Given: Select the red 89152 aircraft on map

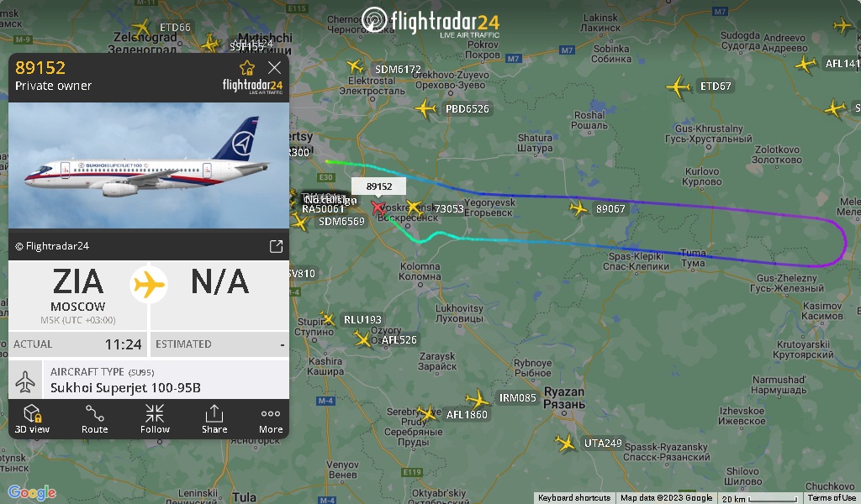Looking at the screenshot, I should pyautogui.click(x=378, y=207).
